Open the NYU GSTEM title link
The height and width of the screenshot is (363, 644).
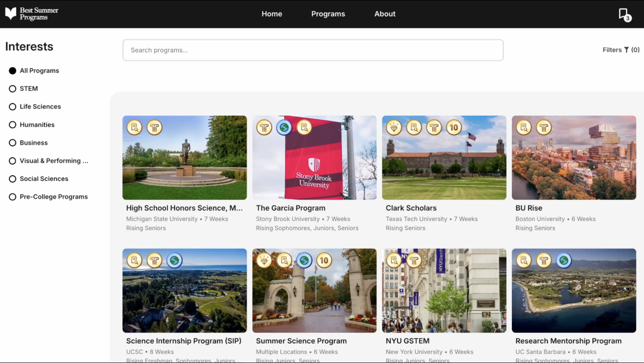coord(407,341)
